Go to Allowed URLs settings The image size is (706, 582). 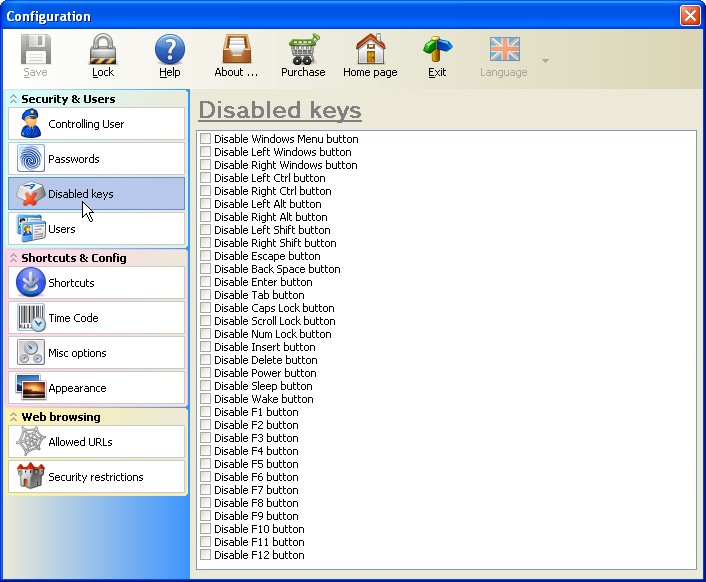pos(96,442)
